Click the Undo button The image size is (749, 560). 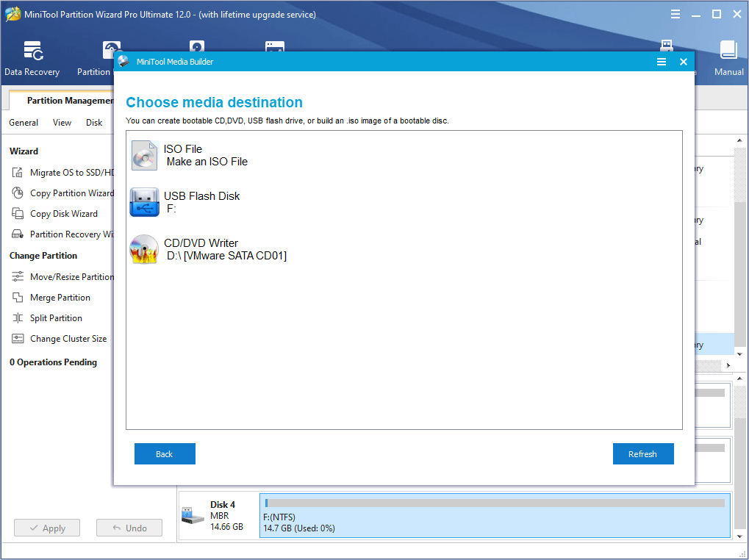pos(129,528)
